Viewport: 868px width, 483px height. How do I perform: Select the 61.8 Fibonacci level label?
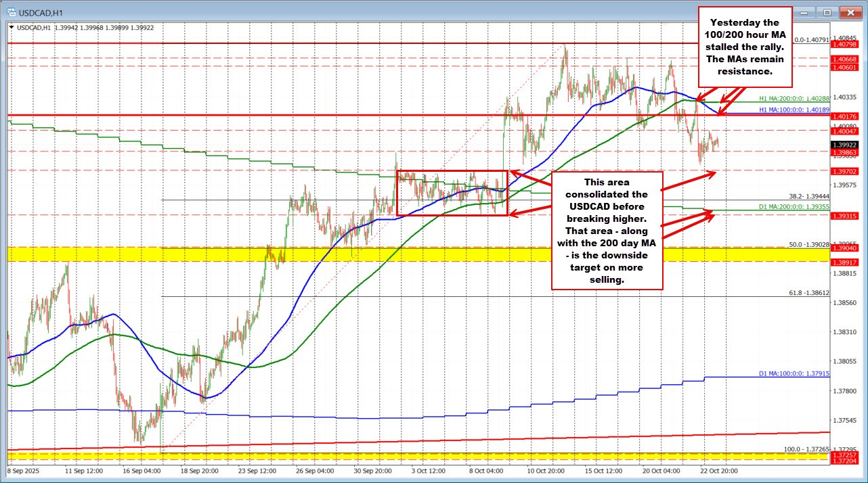tap(809, 292)
